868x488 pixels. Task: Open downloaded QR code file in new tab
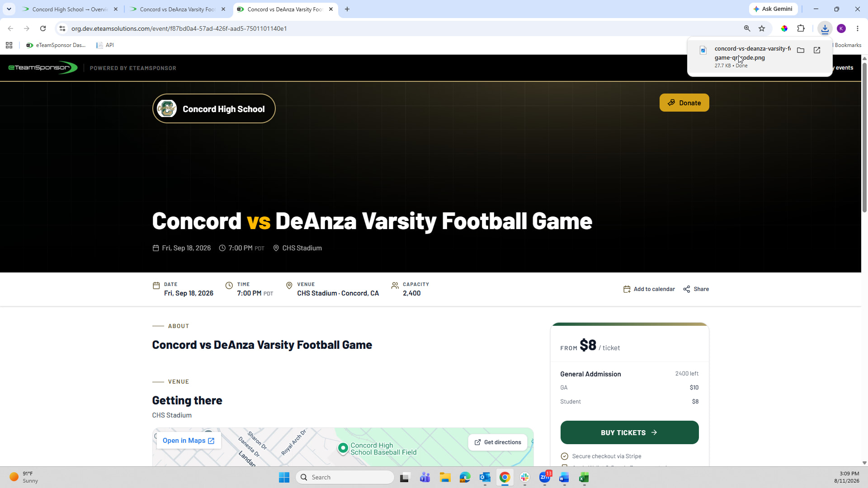pos(817,50)
